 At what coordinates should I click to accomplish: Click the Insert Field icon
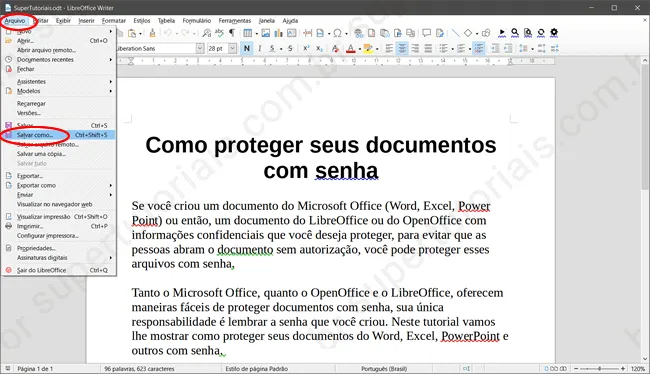[x=320, y=33]
